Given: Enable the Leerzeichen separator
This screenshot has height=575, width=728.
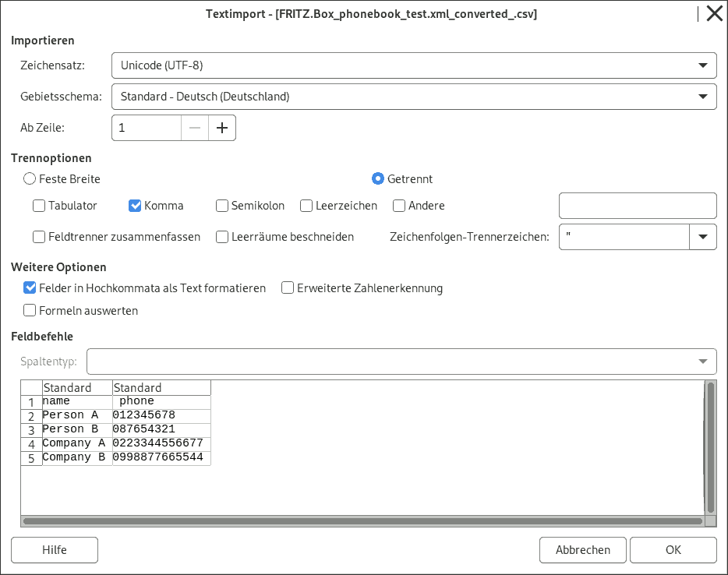Looking at the screenshot, I should (306, 206).
